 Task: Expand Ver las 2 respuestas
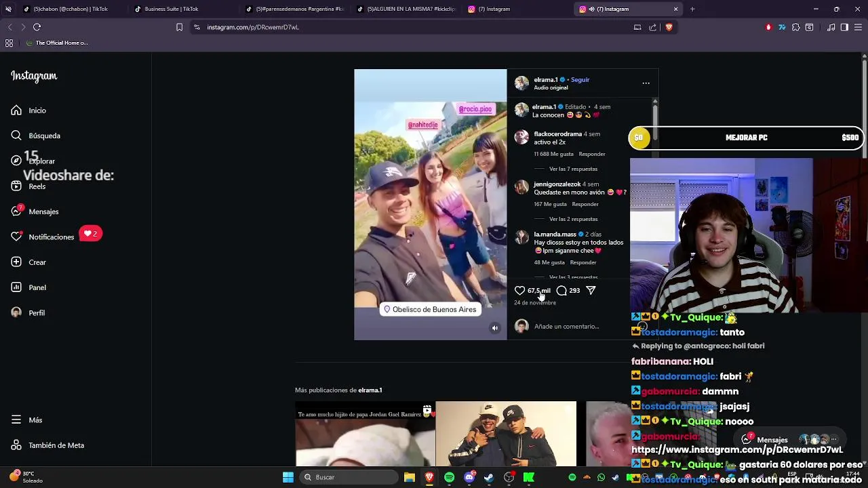tap(573, 219)
